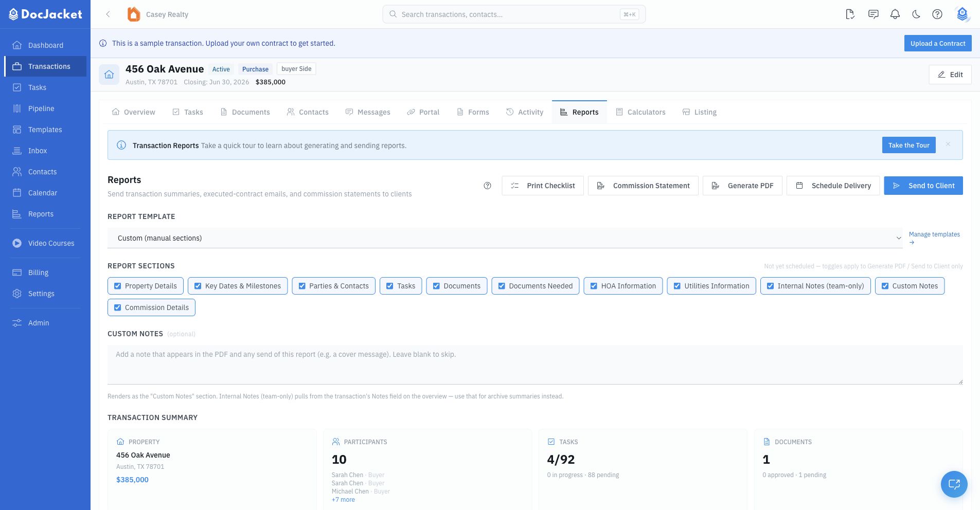The height and width of the screenshot is (510, 980).
Task: Dismiss the Transaction Reports tour banner
Action: [948, 144]
